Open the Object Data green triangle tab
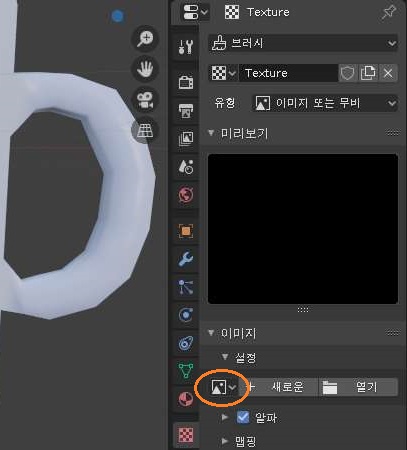 (x=186, y=371)
